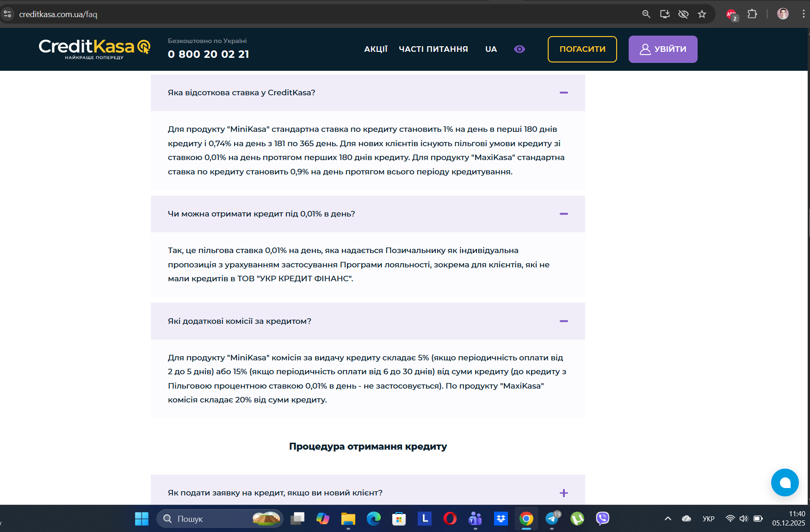Open the blue L app on taskbar
Viewport: 810px width, 532px height.
coord(425,519)
